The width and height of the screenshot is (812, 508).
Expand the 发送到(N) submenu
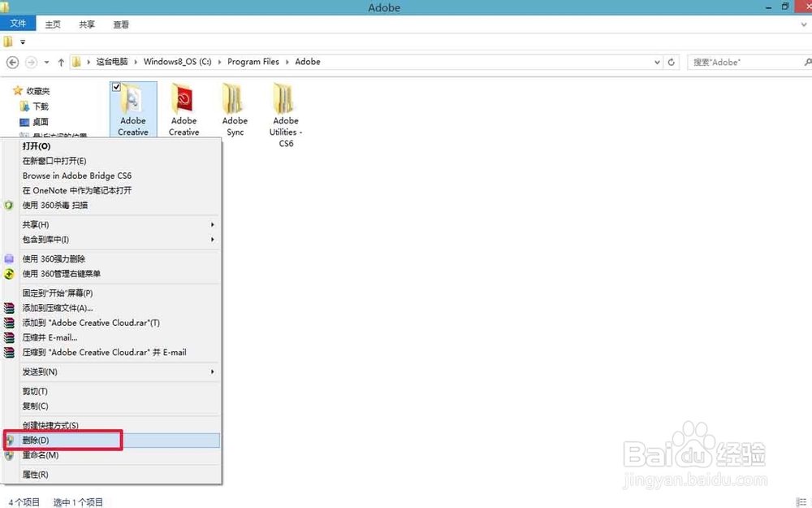pos(212,371)
